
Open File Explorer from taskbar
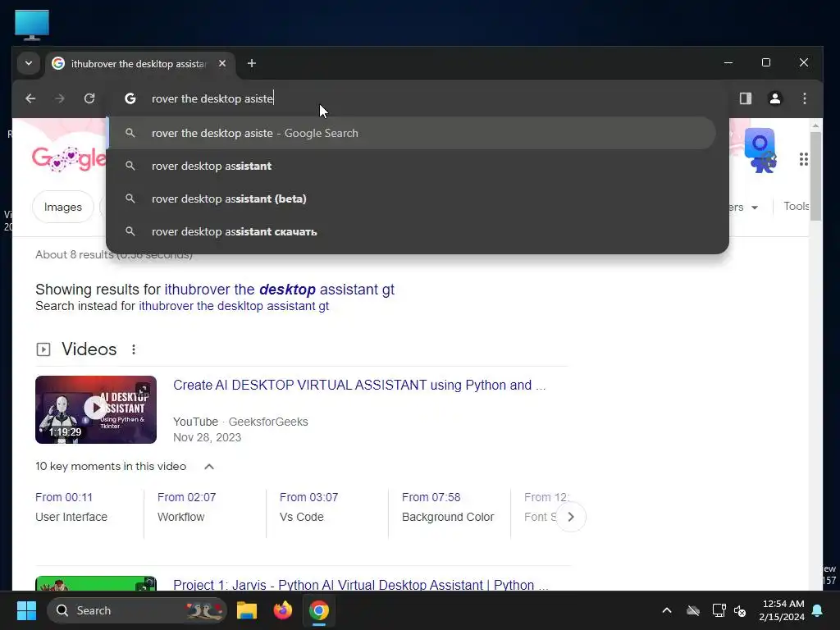(247, 610)
